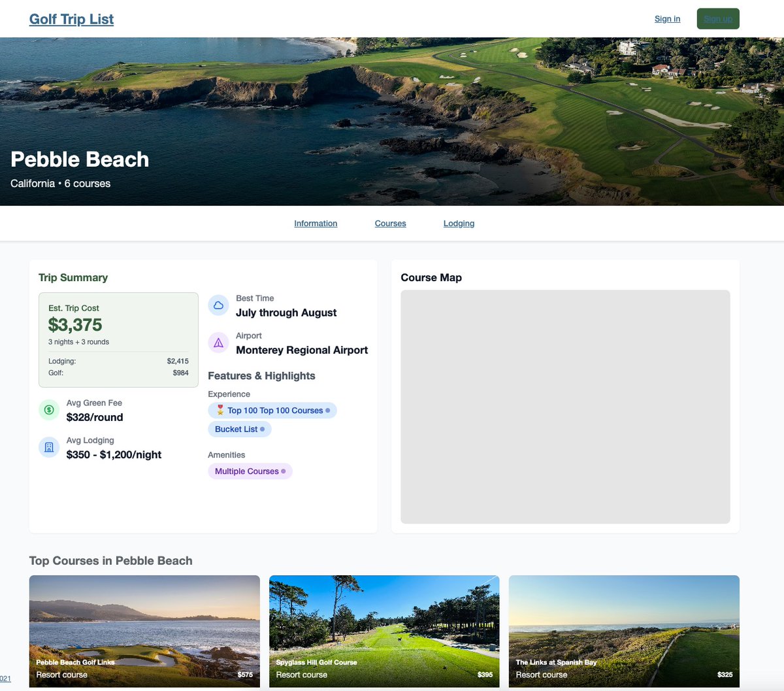Screen dimensions: 784x691
Task: Click the $3,375 estimated trip cost
Action: pyautogui.click(x=75, y=325)
